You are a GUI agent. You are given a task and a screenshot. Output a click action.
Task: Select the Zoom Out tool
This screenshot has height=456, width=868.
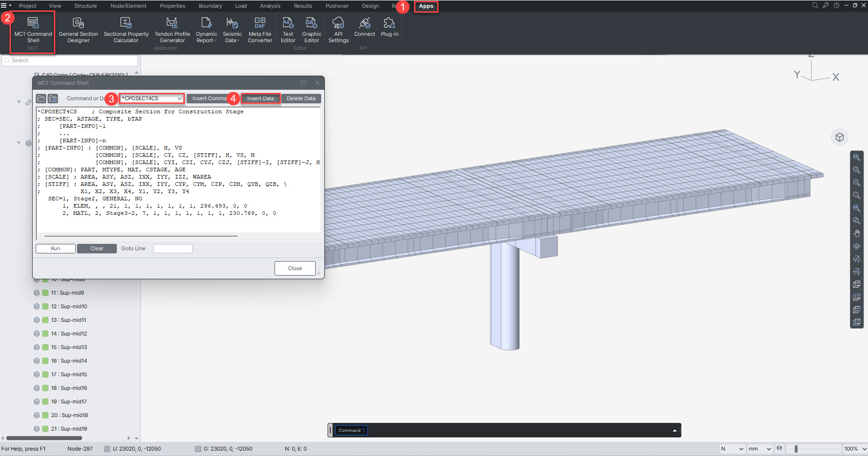click(857, 195)
